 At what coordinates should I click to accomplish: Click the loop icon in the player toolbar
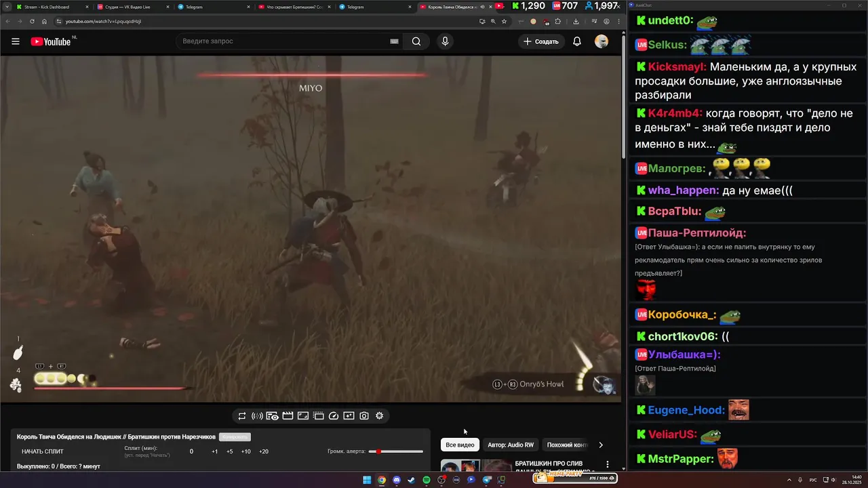[x=242, y=415]
